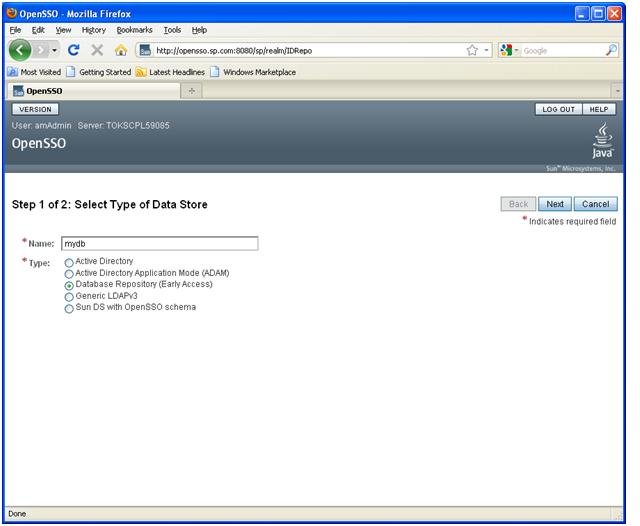The width and height of the screenshot is (640, 526).
Task: Click the grayed Forward arrow button
Action: click(x=41, y=50)
